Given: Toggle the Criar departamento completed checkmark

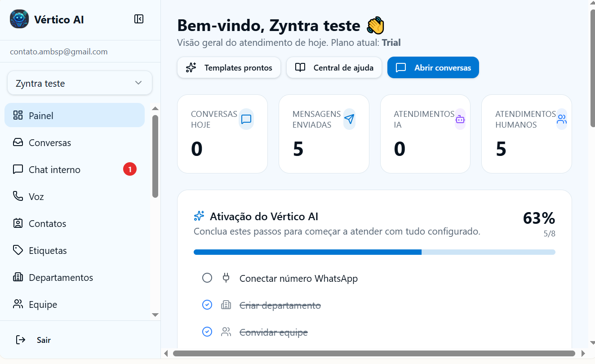Looking at the screenshot, I should (x=207, y=305).
